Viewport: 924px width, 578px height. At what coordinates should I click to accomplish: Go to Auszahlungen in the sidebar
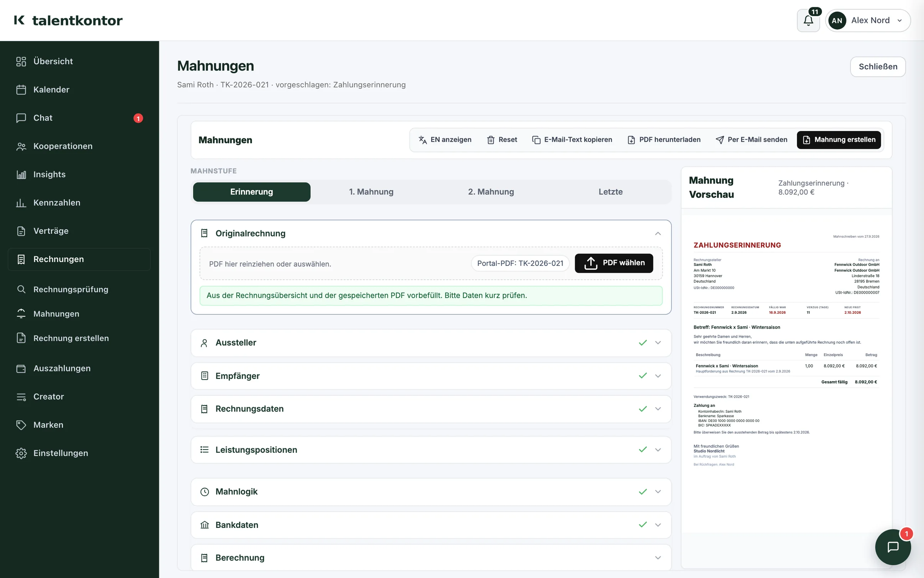click(x=79, y=369)
